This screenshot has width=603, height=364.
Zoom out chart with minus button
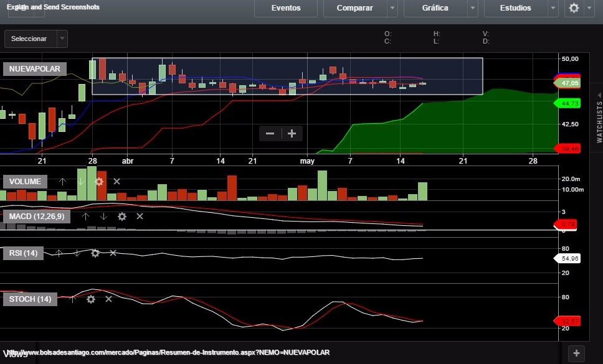[270, 133]
